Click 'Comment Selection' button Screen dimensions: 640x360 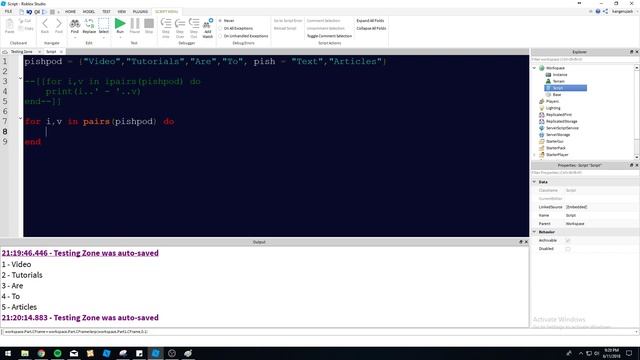[x=323, y=20]
